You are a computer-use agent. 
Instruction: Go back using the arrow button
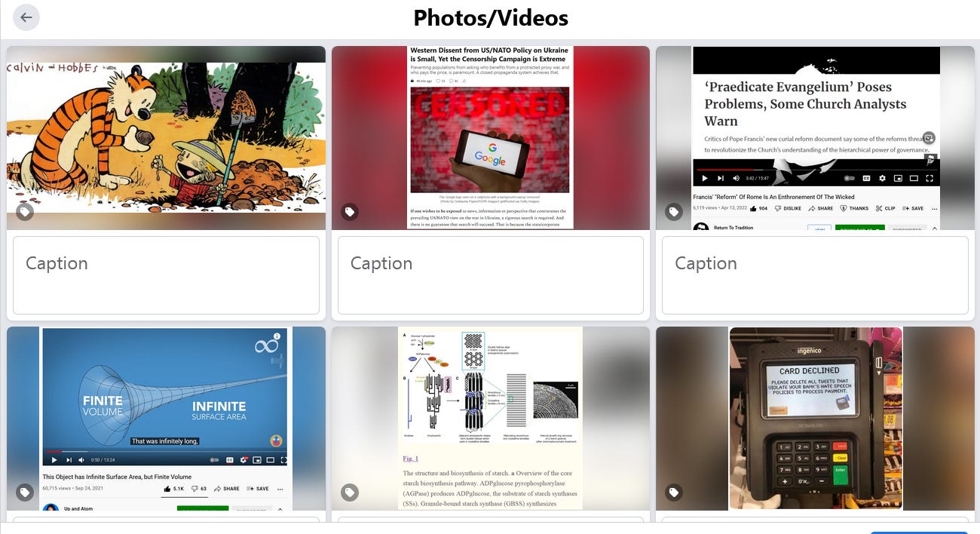pyautogui.click(x=26, y=17)
